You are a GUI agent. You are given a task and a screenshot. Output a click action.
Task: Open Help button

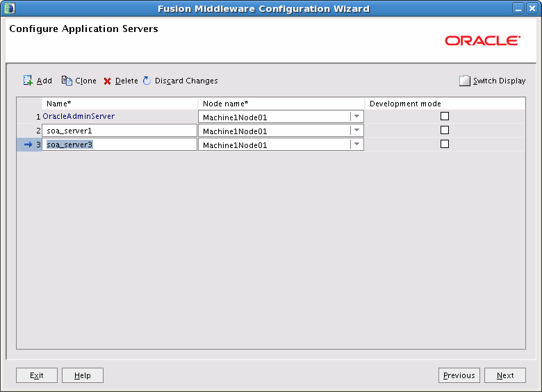[x=83, y=375]
